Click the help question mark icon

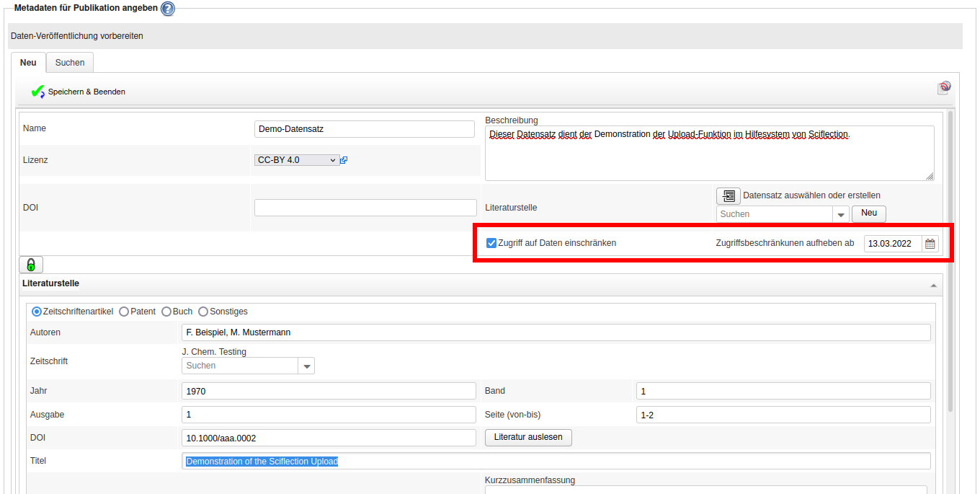coord(167,9)
